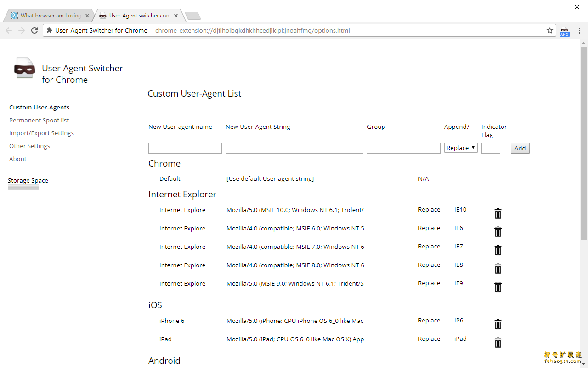Reload the page

click(x=34, y=30)
